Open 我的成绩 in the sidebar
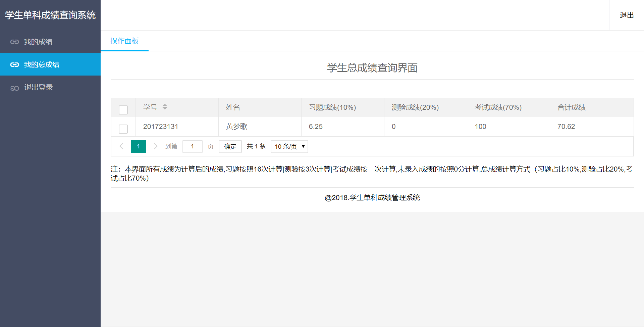 (38, 42)
